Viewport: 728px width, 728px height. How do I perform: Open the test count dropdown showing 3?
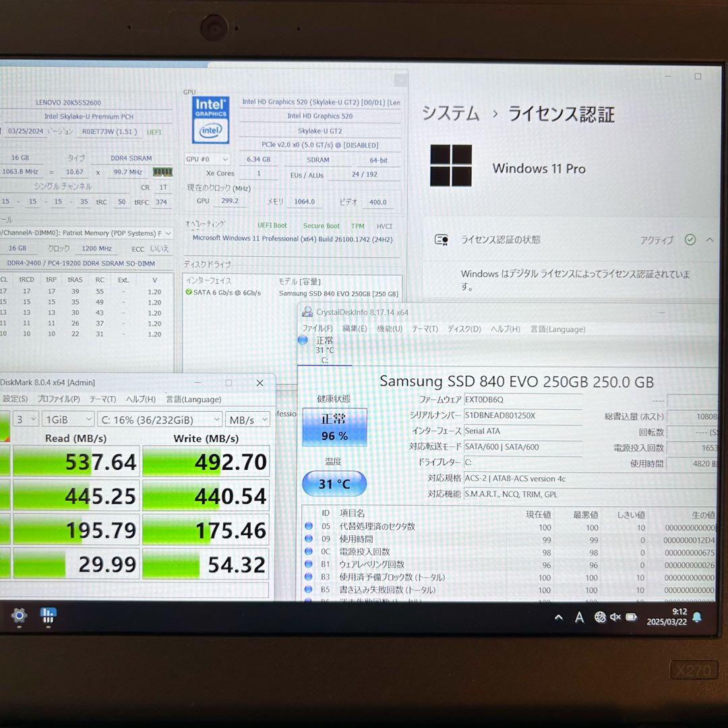[26, 420]
